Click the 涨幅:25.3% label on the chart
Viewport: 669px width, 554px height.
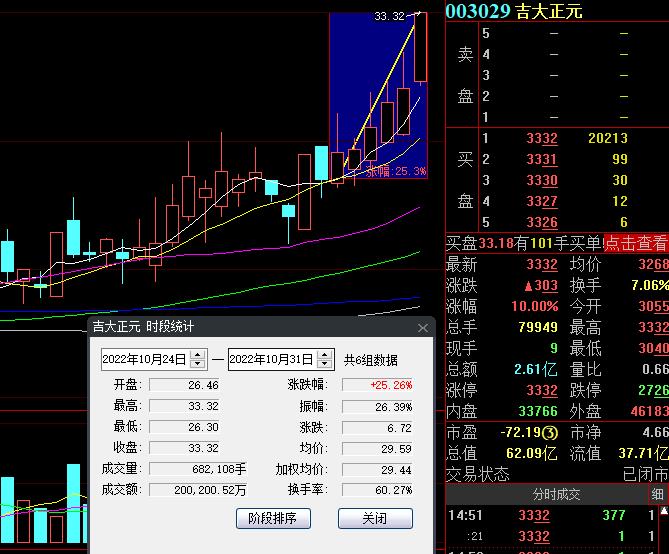coord(396,171)
